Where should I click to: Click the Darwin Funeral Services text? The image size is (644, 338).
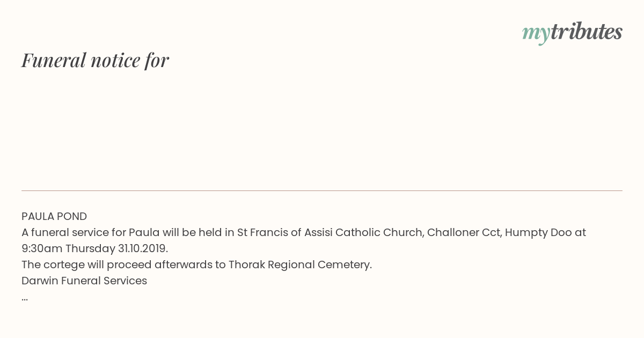click(x=84, y=281)
